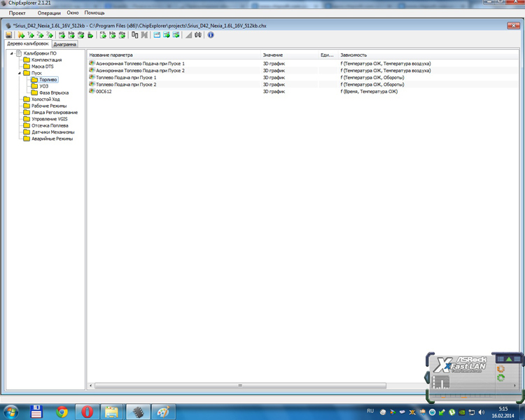Open Google Chrome from the taskbar
Viewport: 525px width, 420px height.
[62, 412]
